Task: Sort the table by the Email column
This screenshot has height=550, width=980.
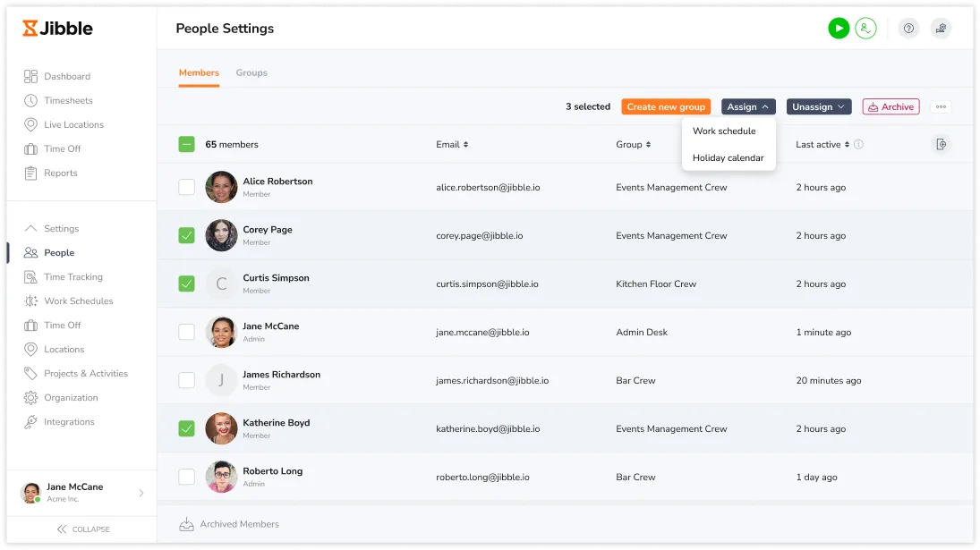Action: pyautogui.click(x=452, y=145)
